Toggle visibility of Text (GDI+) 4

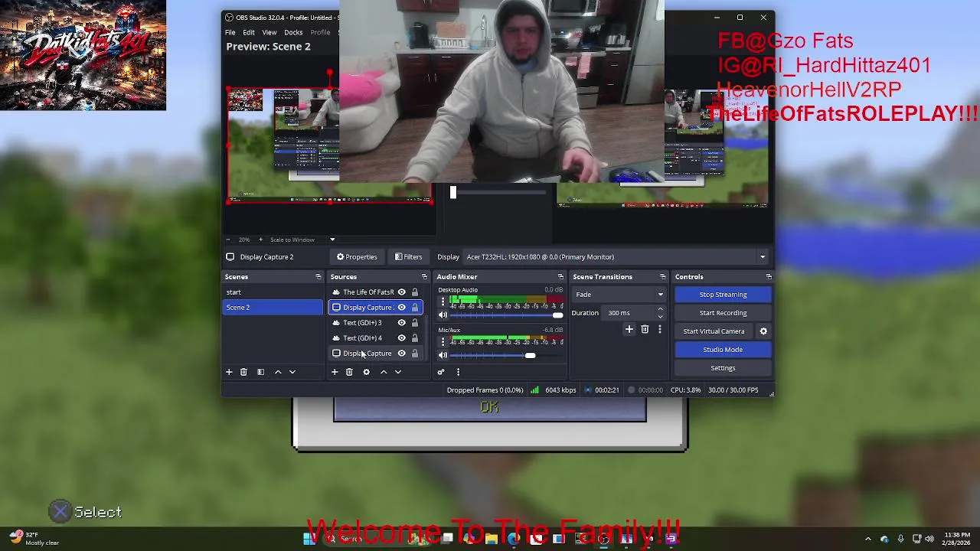401,338
